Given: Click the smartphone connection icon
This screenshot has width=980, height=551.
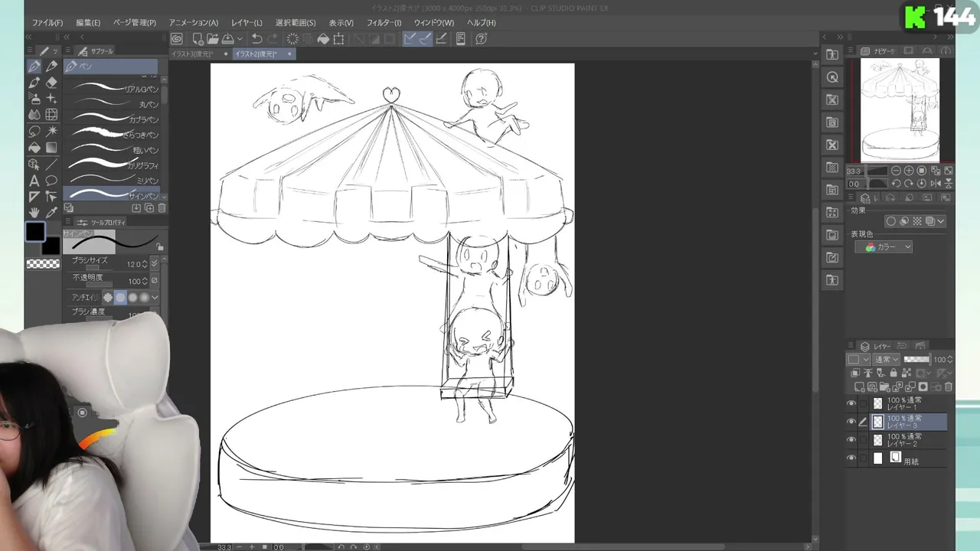Looking at the screenshot, I should [x=461, y=39].
